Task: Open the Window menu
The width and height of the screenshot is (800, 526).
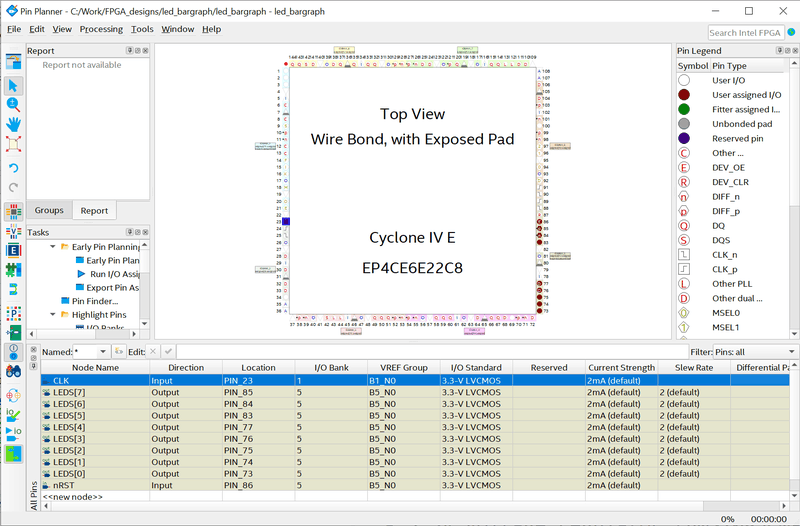Action: point(178,29)
